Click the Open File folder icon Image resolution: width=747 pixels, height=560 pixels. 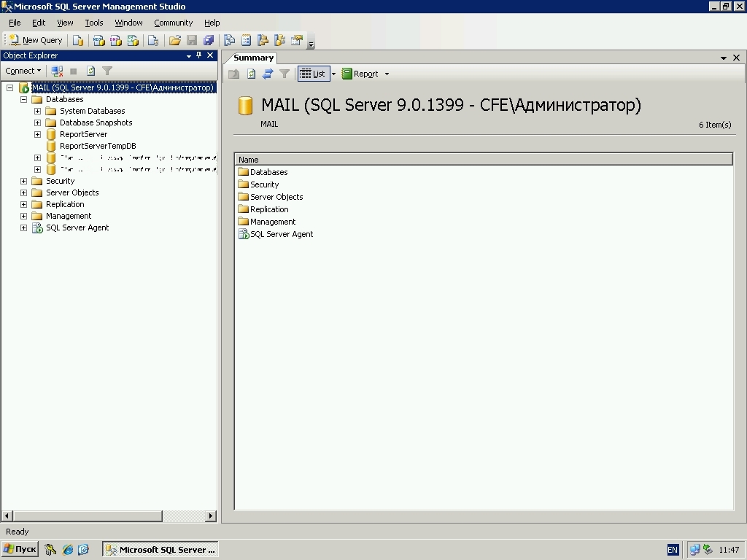pos(175,41)
